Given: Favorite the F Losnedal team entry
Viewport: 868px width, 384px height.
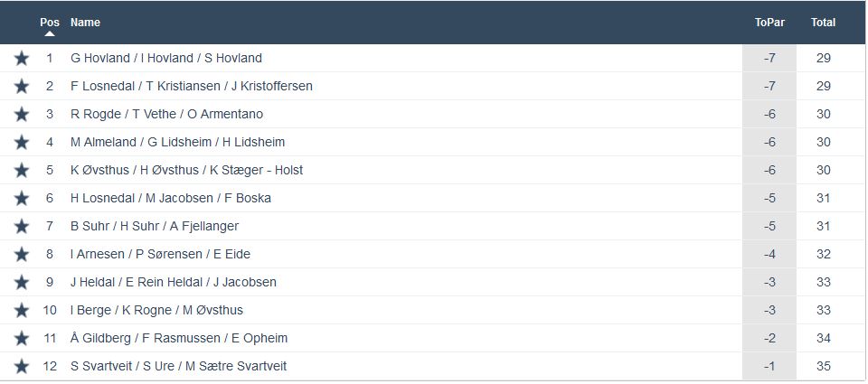Looking at the screenshot, I should [22, 86].
